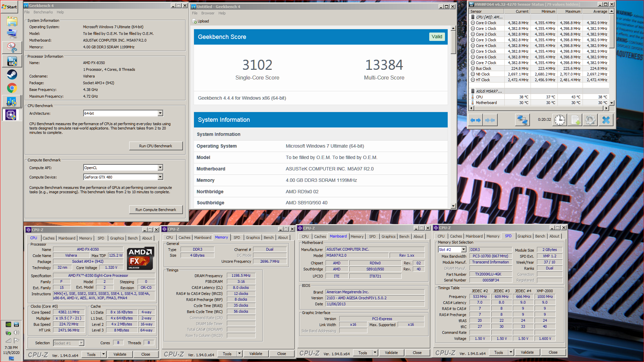
Task: Click Validate in first CPU-Z window
Action: pyautogui.click(x=120, y=354)
